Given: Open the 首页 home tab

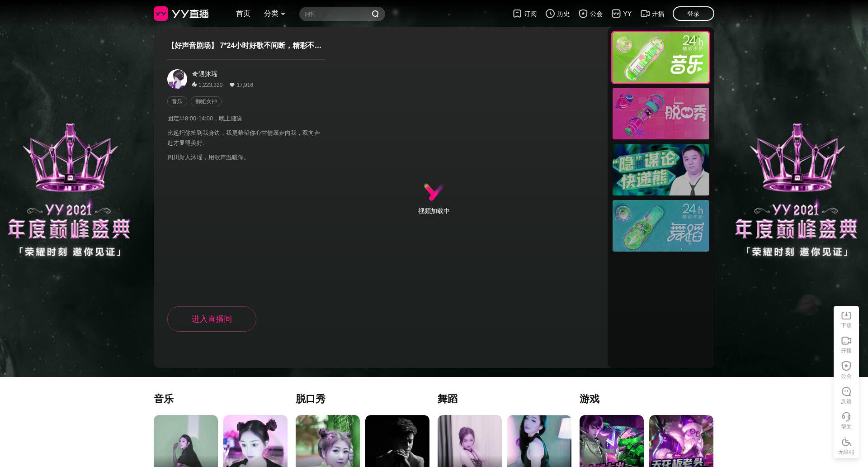Looking at the screenshot, I should coord(243,14).
